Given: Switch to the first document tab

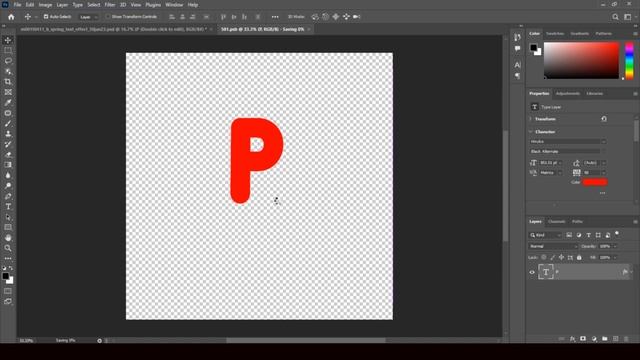Looking at the screenshot, I should tap(113, 29).
